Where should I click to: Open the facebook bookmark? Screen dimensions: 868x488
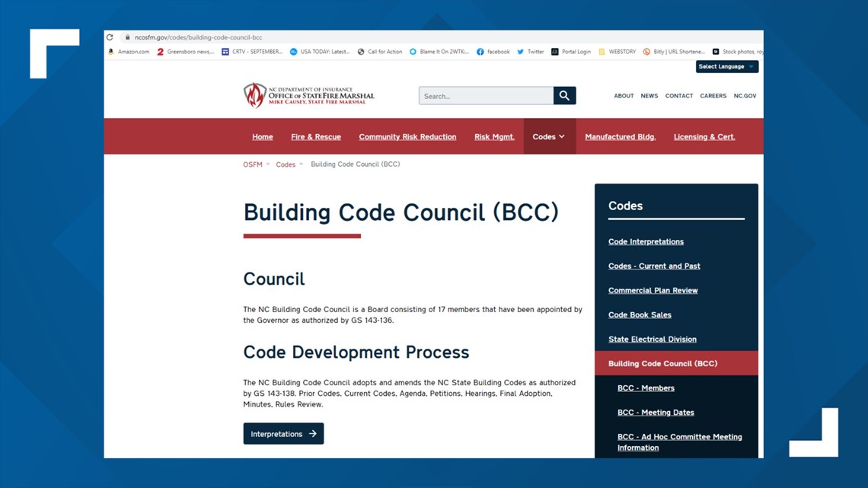[x=493, y=52]
